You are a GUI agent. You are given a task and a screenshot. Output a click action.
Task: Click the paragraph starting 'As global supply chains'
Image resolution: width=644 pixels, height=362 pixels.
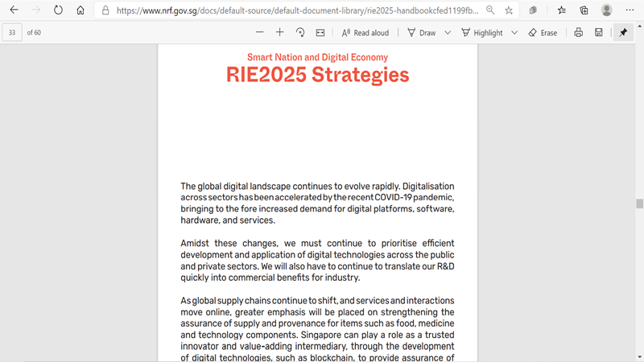click(317, 329)
